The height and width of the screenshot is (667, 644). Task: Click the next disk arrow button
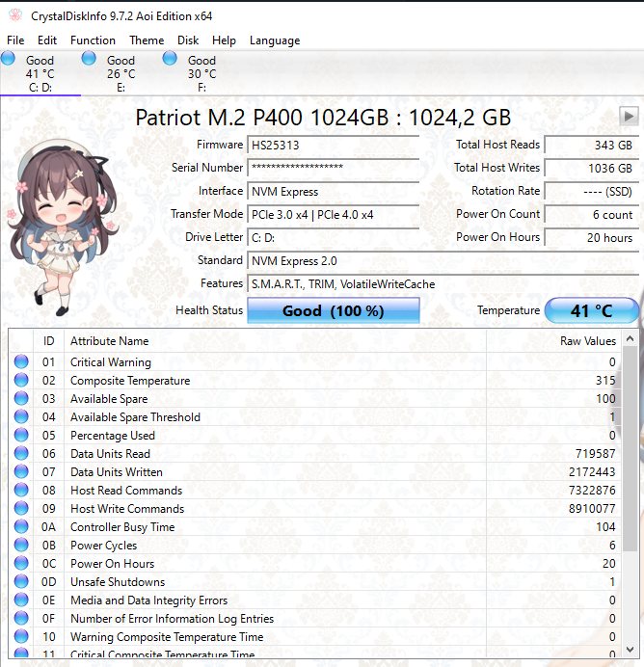pos(629,116)
